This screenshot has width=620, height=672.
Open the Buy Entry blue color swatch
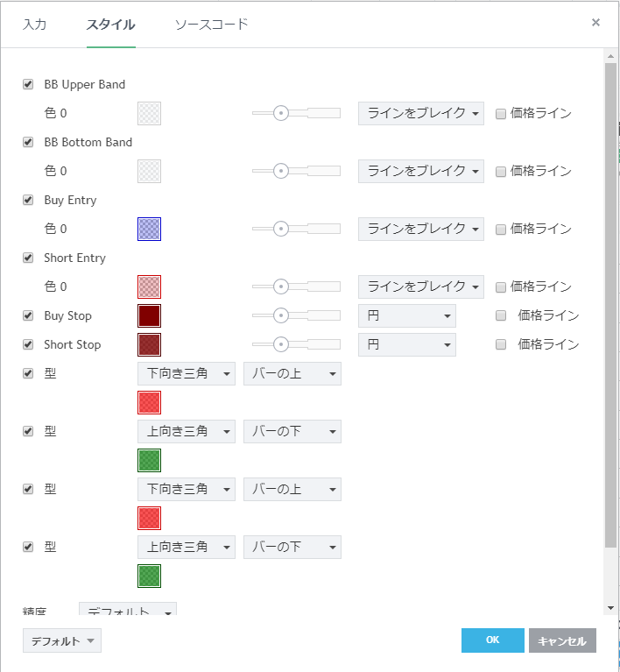pos(149,229)
